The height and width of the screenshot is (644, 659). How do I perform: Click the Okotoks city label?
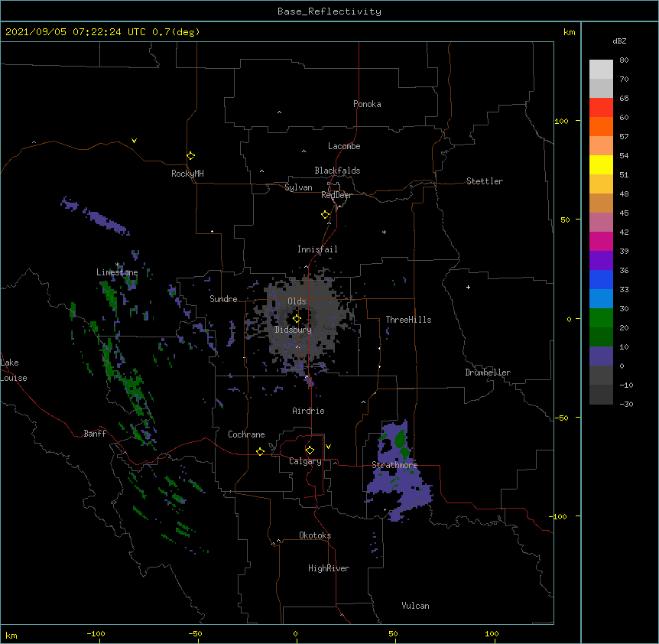pos(315,535)
